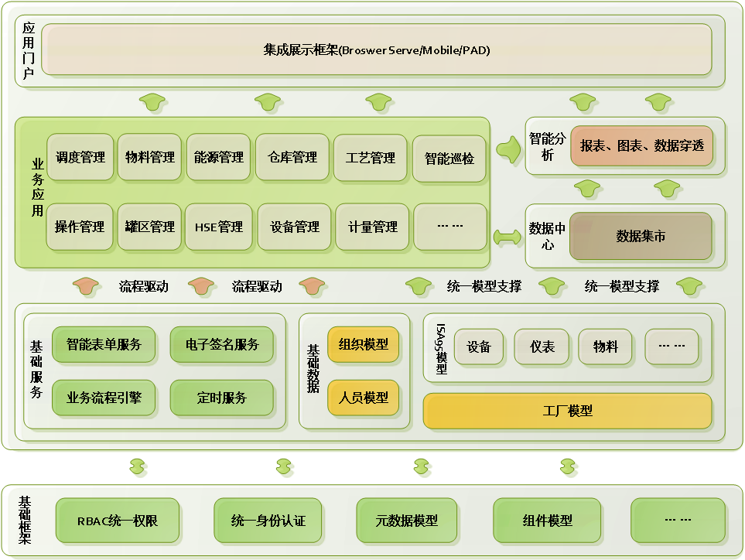Click the 智能分析 label
745x560 pixels.
click(x=548, y=147)
